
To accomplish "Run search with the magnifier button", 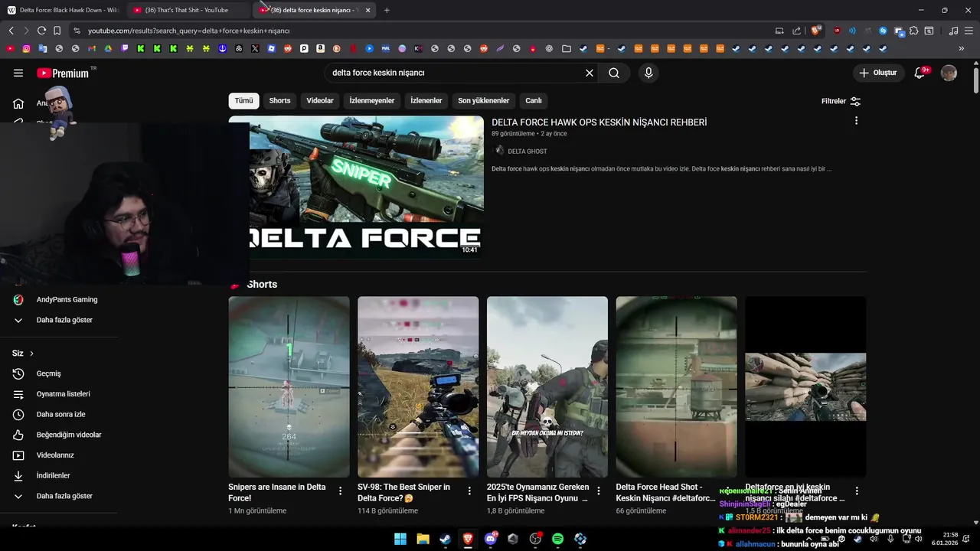I will point(614,73).
